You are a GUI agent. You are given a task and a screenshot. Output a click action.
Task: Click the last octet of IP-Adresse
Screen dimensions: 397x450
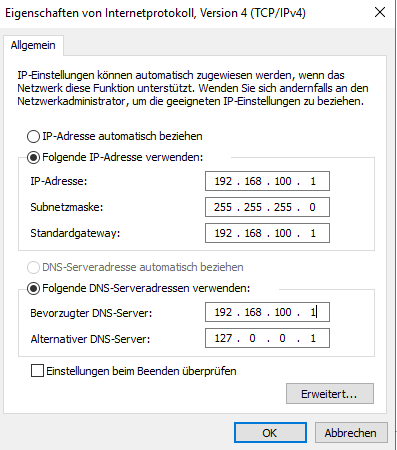pyautogui.click(x=313, y=181)
